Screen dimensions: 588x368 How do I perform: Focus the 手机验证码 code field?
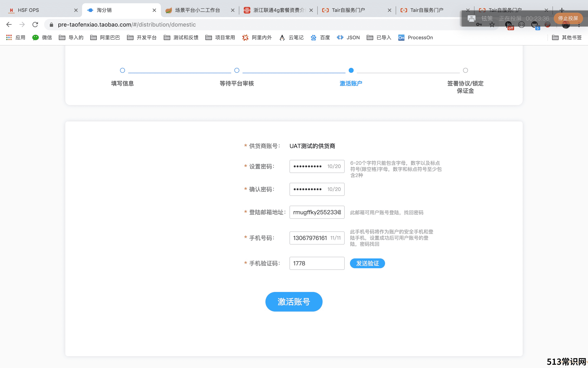click(317, 263)
